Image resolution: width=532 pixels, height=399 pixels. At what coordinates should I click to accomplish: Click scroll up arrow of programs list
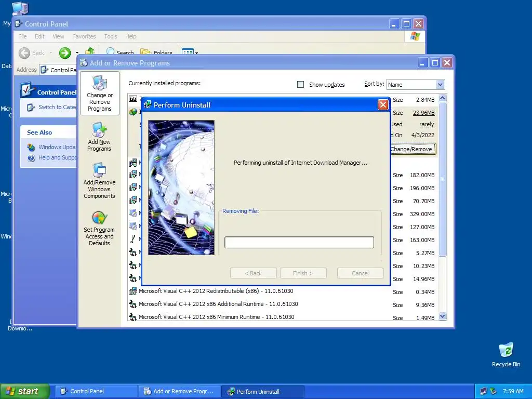442,98
